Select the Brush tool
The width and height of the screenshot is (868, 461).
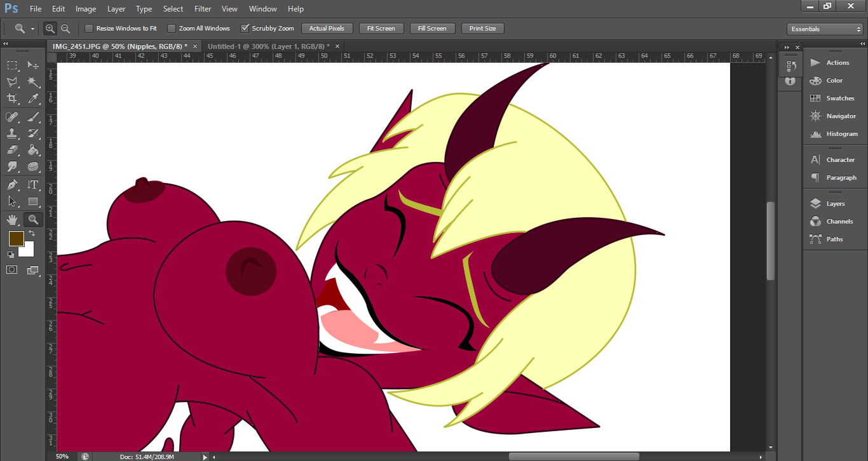pos(33,117)
